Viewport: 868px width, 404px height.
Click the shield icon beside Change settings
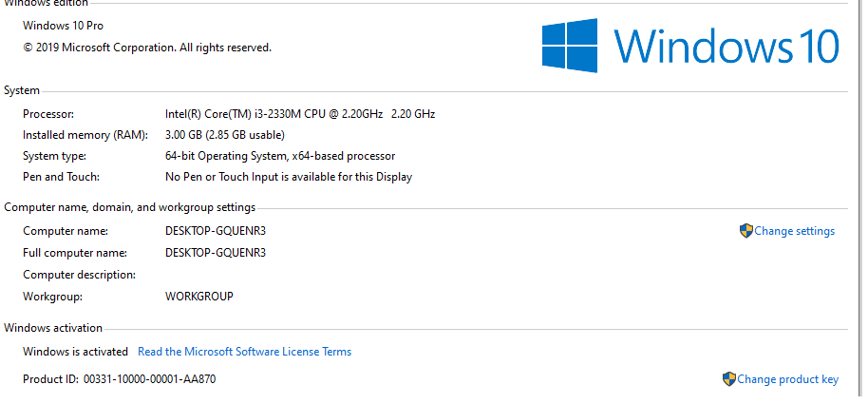point(745,231)
